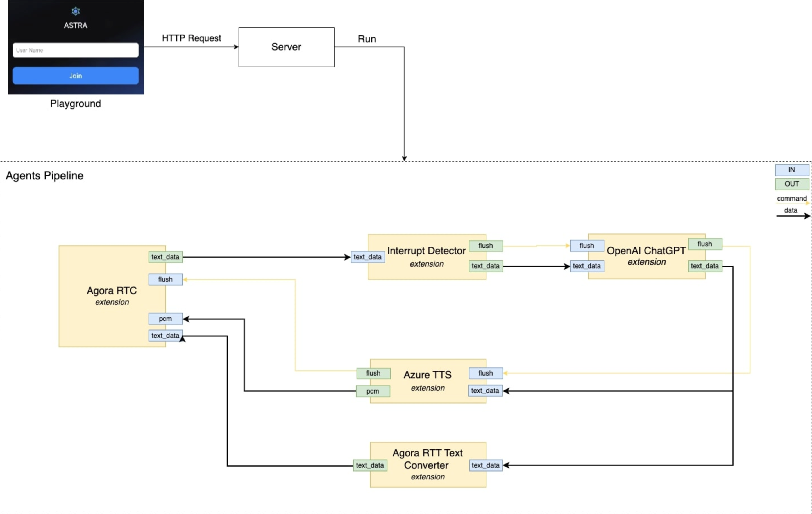Select Agora RTC flush input port
This screenshot has width=812, height=514.
[x=165, y=279]
